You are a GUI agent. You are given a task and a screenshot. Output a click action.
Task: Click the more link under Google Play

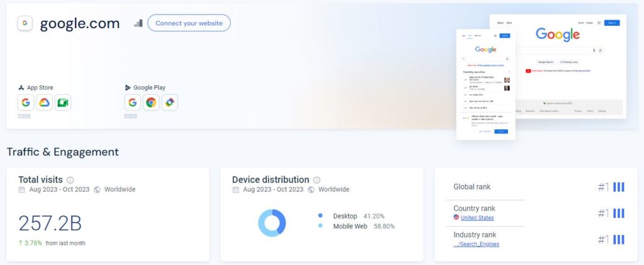pyautogui.click(x=131, y=116)
